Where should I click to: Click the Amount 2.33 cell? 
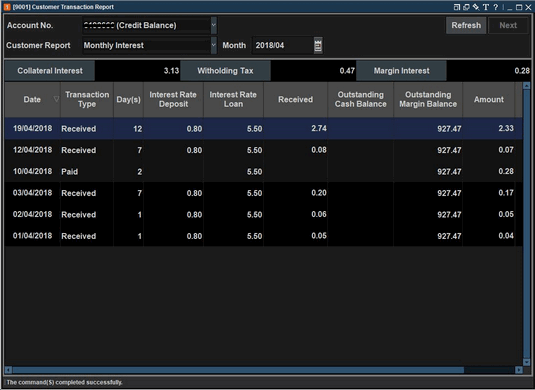pos(489,129)
